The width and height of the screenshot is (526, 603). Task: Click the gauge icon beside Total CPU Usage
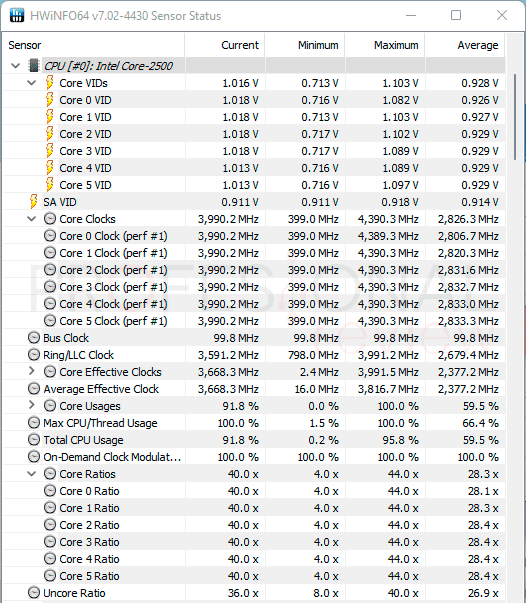pyautogui.click(x=34, y=440)
